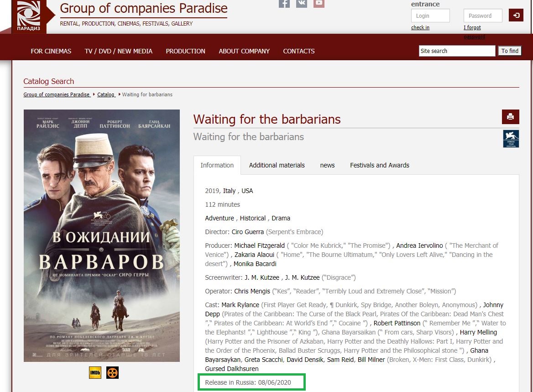Open the Facebook social icon
Image resolution: width=533 pixels, height=392 pixels.
(x=284, y=3)
